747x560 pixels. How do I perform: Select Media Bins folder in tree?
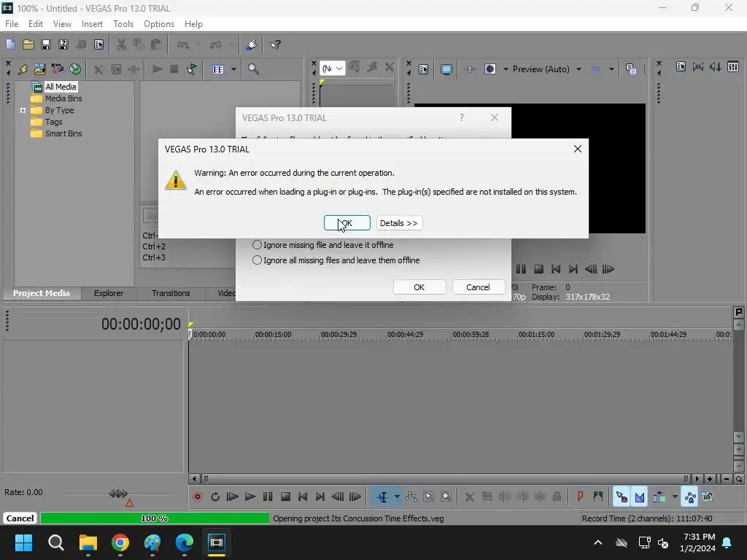click(x=56, y=98)
